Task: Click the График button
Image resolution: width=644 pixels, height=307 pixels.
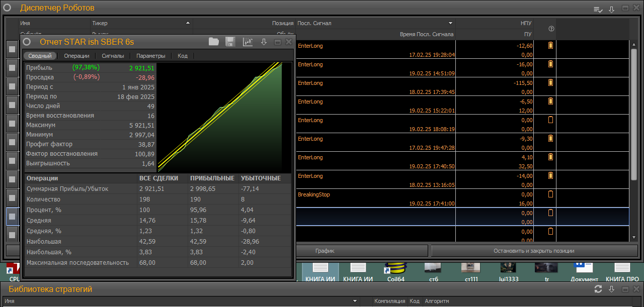Action: [325, 251]
